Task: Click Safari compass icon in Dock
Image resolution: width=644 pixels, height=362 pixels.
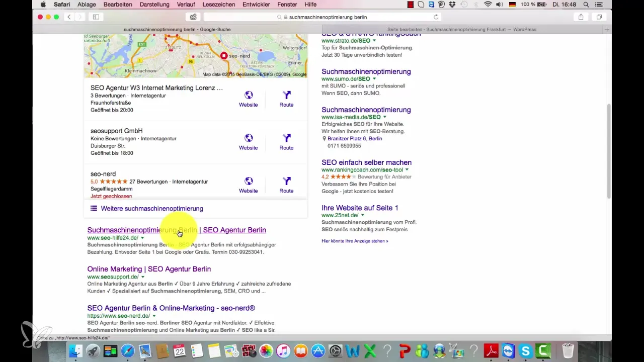Action: (x=128, y=350)
